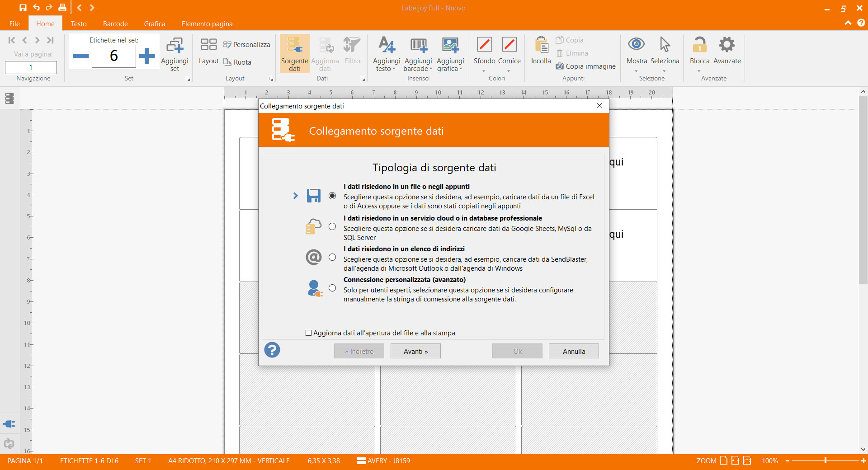Increase labels in set with plus icon

point(146,56)
